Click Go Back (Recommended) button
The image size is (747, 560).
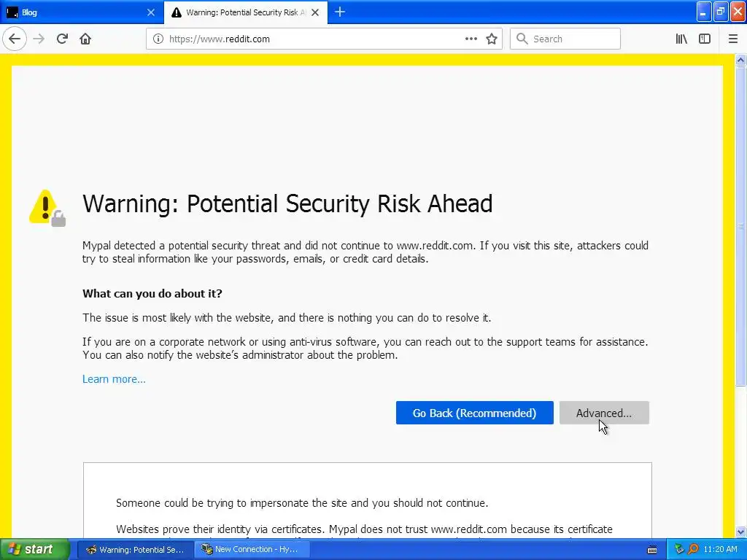(x=474, y=413)
